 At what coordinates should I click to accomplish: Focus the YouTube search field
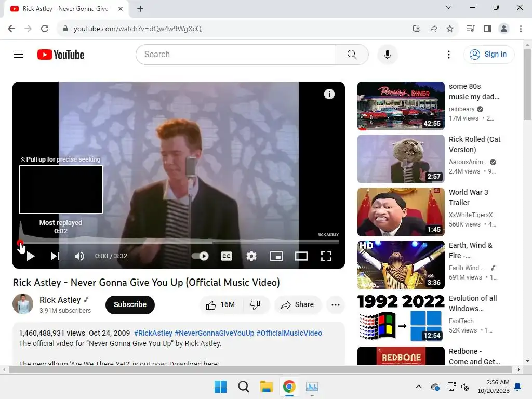[x=236, y=54]
